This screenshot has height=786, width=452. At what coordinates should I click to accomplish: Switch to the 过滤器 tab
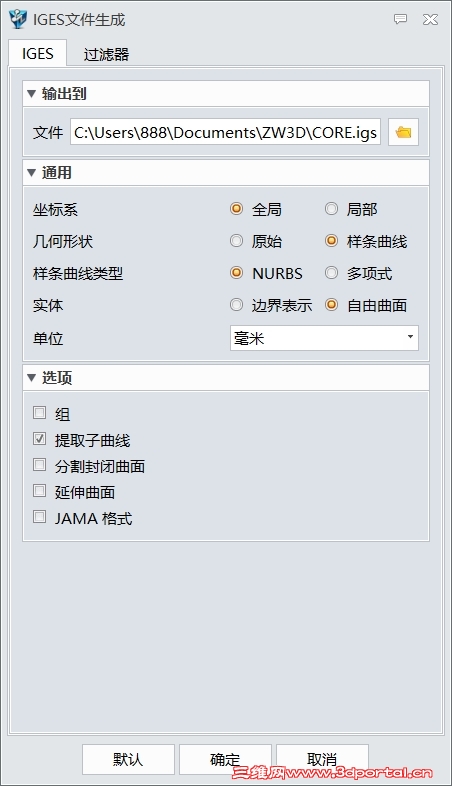pos(106,54)
